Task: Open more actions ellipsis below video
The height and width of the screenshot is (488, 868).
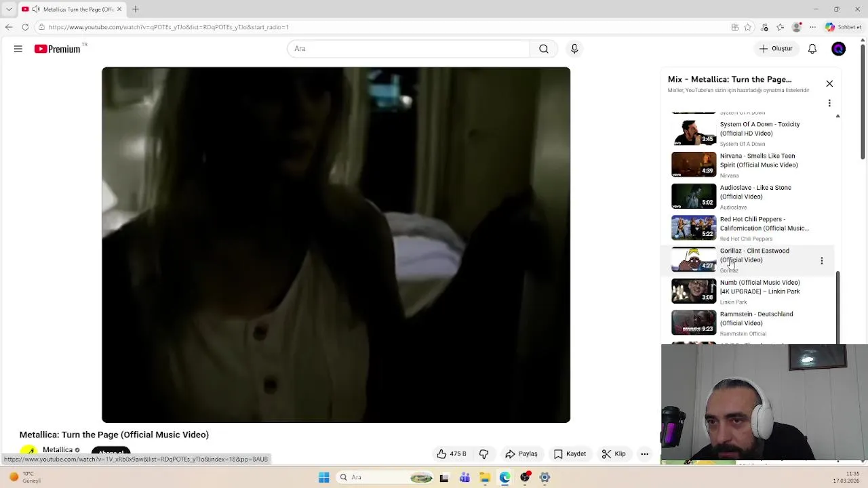Action: pos(645,454)
